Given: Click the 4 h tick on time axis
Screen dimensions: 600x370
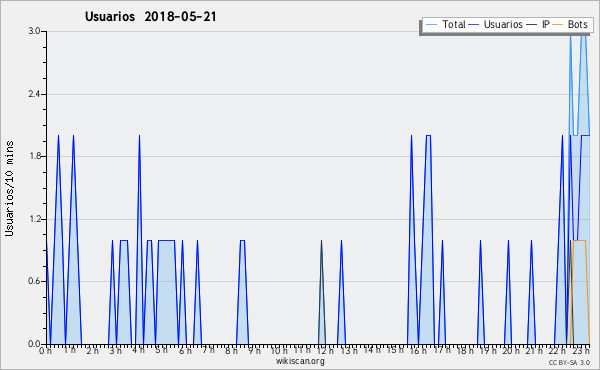Looking at the screenshot, I should (139, 350).
